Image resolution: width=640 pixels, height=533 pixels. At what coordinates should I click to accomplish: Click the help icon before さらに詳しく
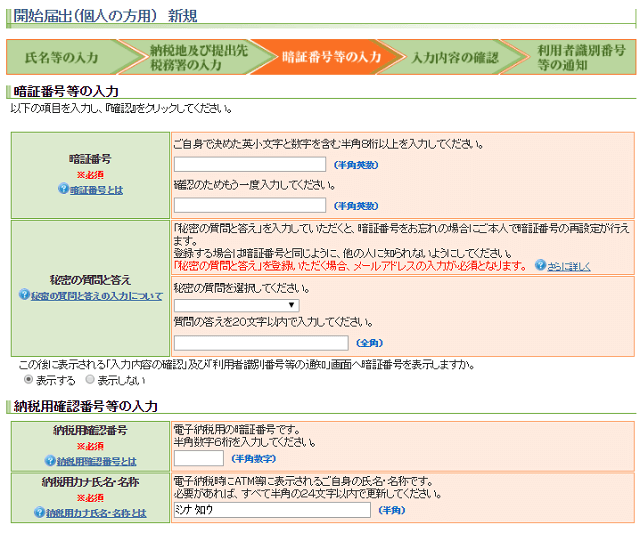click(540, 266)
